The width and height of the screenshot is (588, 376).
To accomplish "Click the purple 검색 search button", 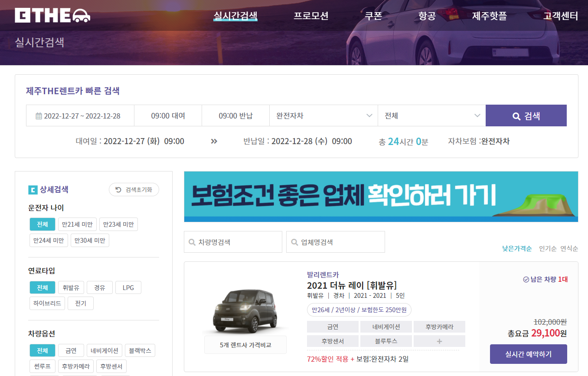I will pyautogui.click(x=526, y=115).
